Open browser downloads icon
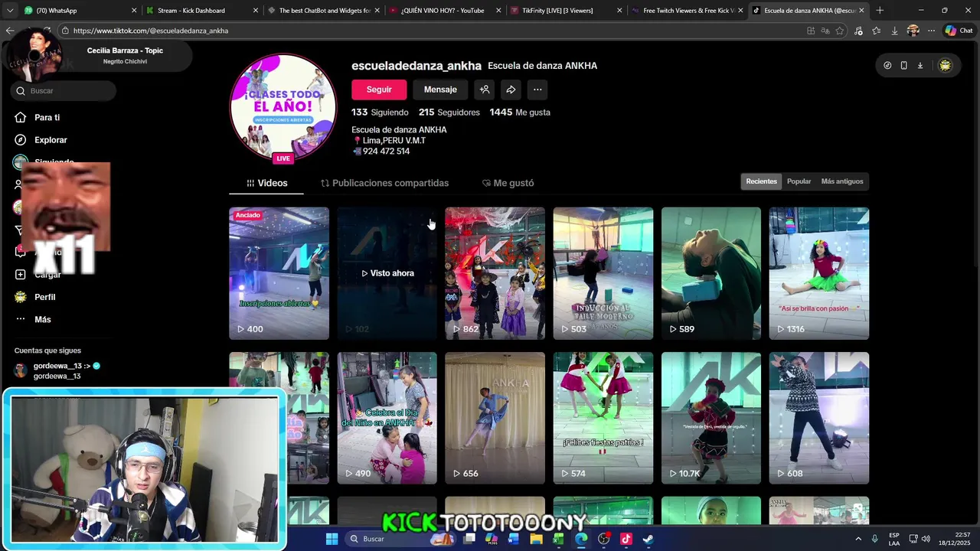The height and width of the screenshot is (551, 980). coord(894,31)
